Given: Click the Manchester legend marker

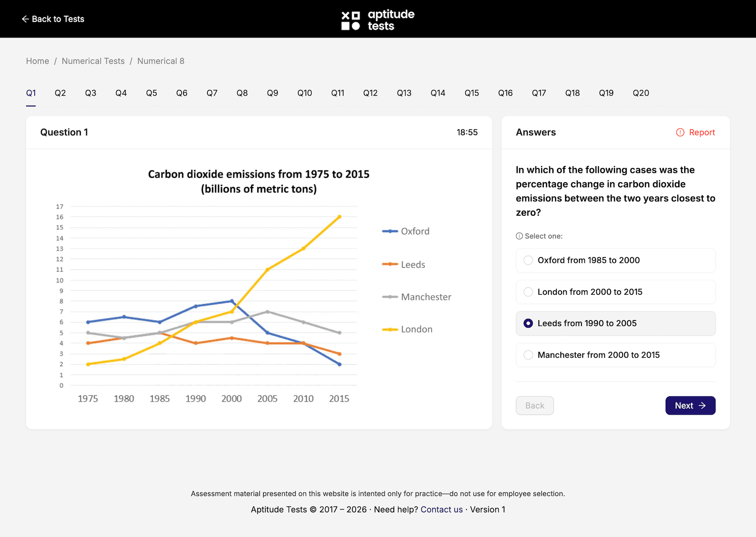Looking at the screenshot, I should pos(390,297).
